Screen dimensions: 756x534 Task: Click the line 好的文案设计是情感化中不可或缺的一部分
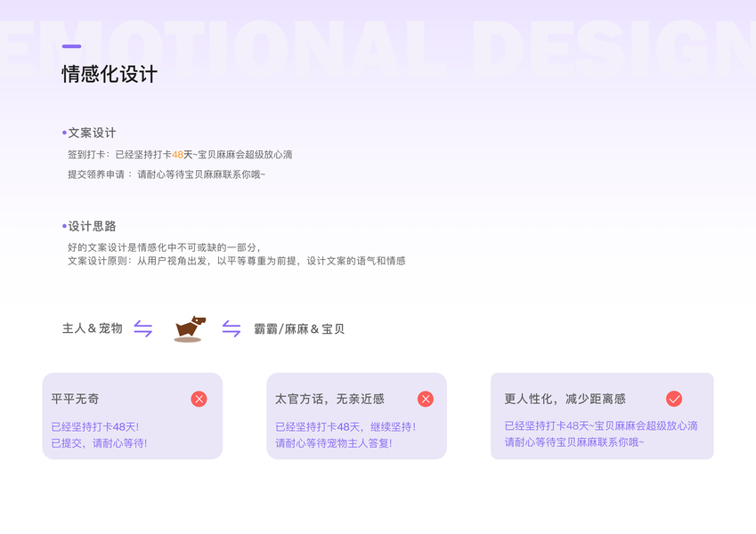coord(165,247)
